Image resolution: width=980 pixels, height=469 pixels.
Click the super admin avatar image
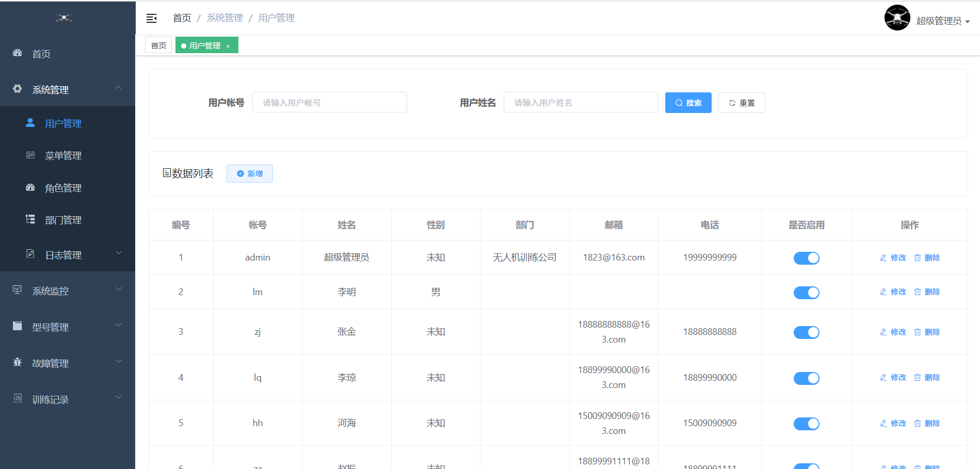[897, 18]
